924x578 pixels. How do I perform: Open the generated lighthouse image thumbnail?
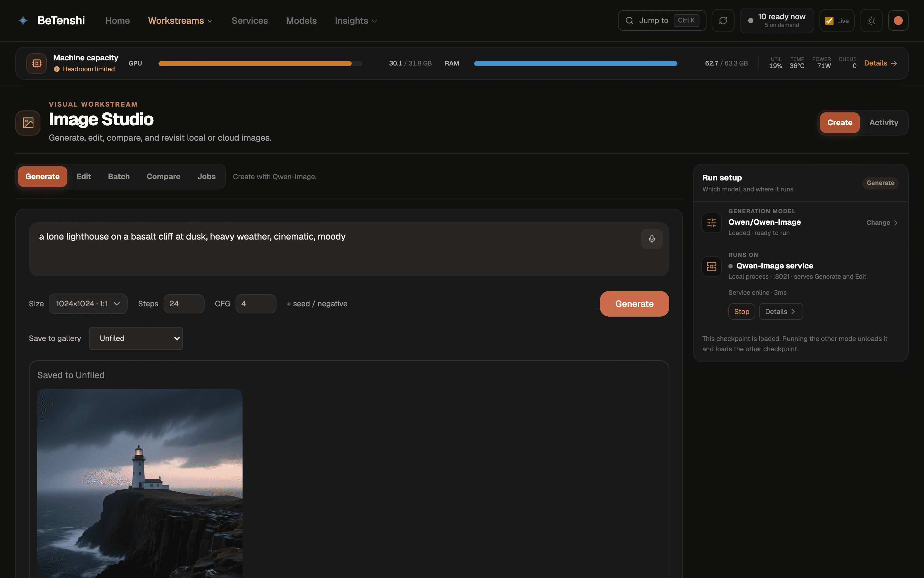(140, 484)
